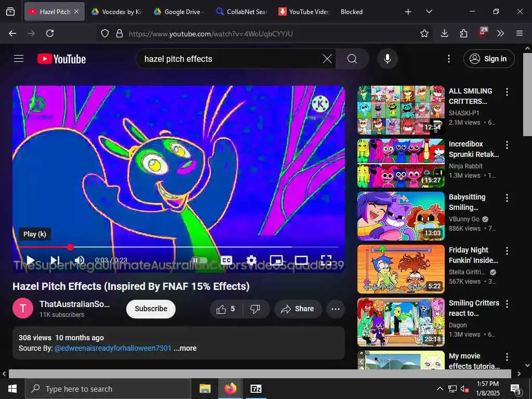Open browser extensions puzzle icon
Viewport: 532px width, 399px height.
click(463, 33)
